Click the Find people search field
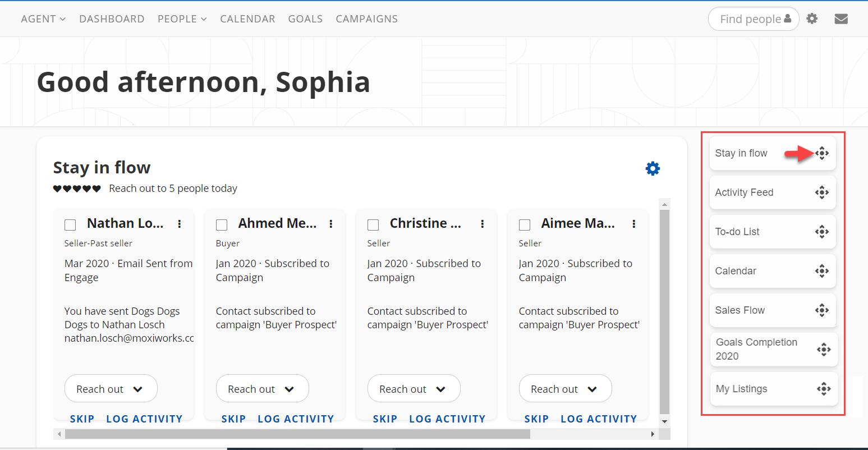 [750, 19]
